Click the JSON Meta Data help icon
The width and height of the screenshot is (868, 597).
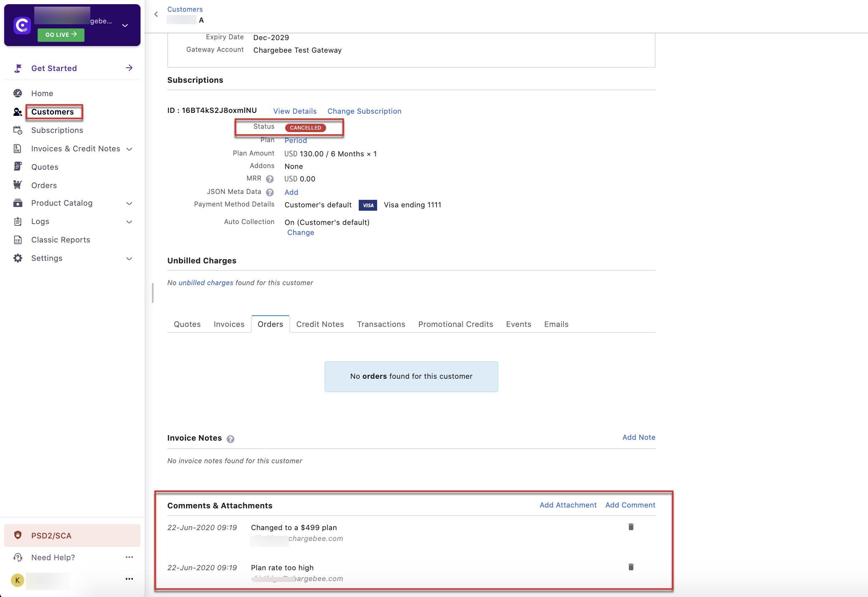pyautogui.click(x=270, y=192)
